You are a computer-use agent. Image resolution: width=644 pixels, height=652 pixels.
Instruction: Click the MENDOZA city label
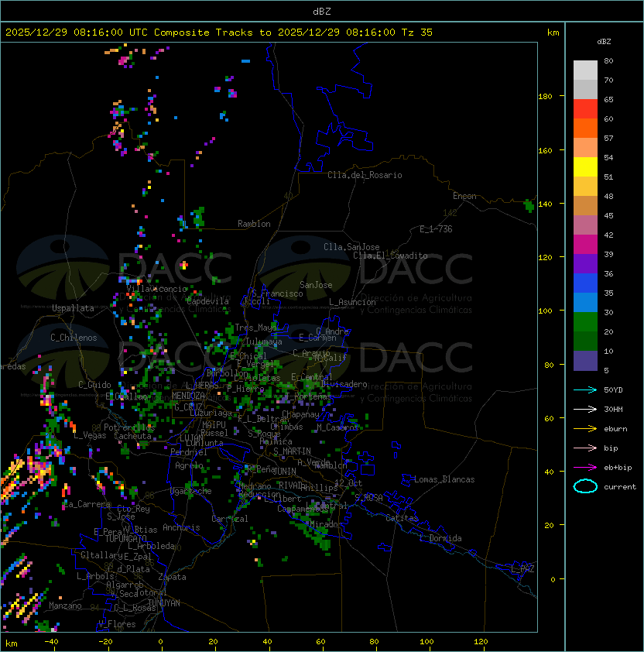coord(188,396)
